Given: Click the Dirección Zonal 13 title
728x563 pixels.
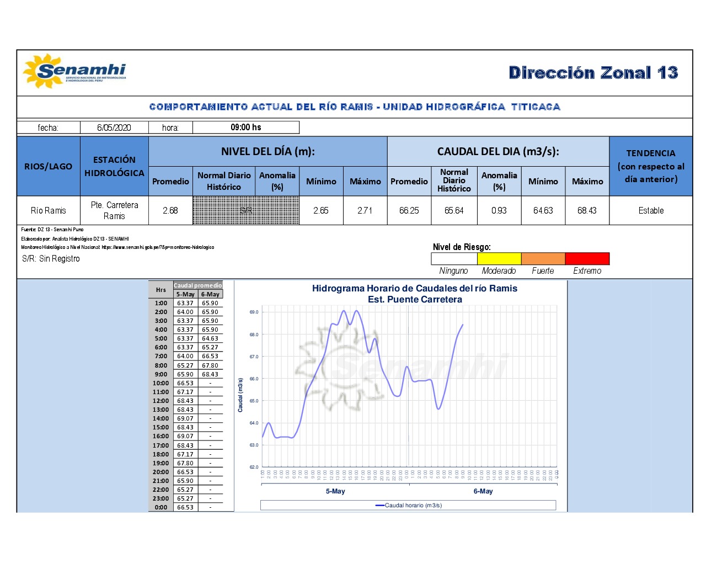Looking at the screenshot, I should (593, 73).
